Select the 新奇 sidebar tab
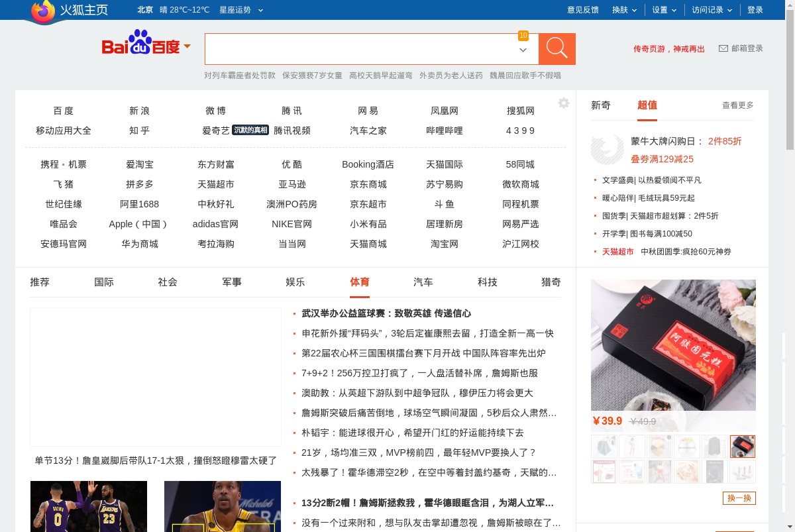The width and height of the screenshot is (795, 532). pyautogui.click(x=601, y=105)
